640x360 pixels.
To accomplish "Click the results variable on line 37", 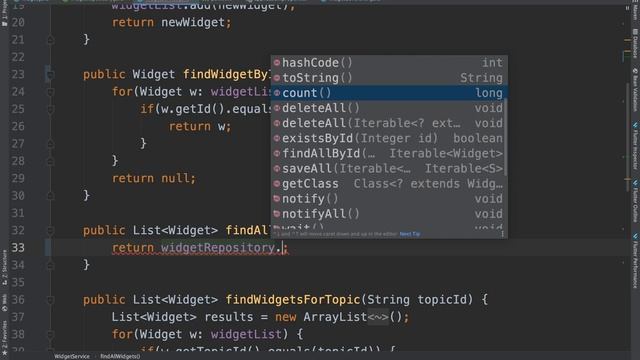I will [228, 317].
